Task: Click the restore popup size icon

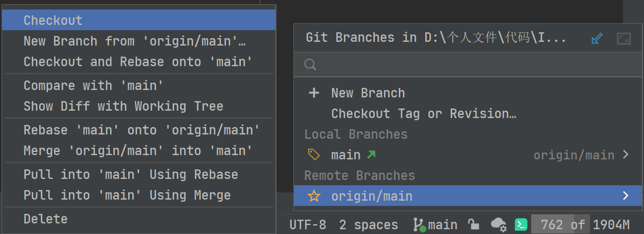Action: [x=624, y=38]
